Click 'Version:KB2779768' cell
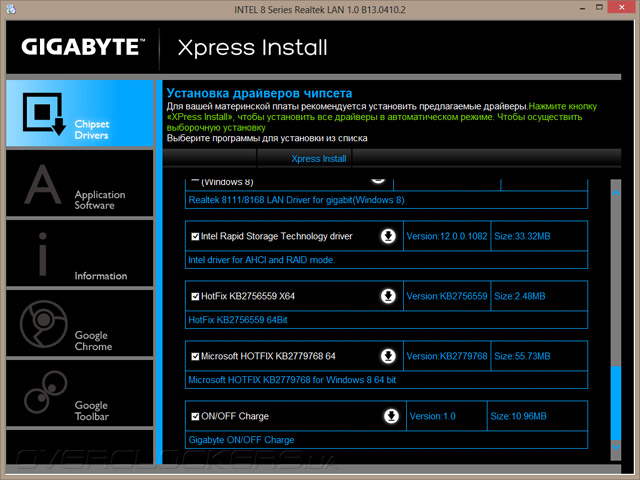The width and height of the screenshot is (640, 480). pyautogui.click(x=447, y=356)
